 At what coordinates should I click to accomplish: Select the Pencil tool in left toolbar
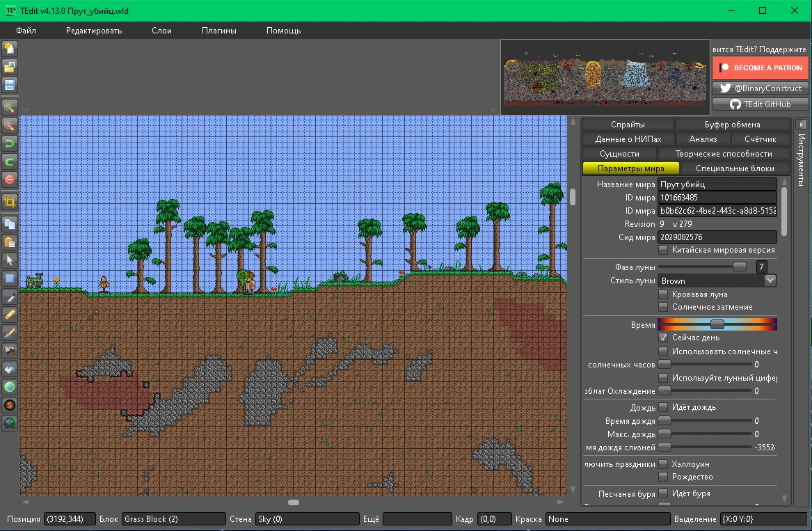click(10, 315)
